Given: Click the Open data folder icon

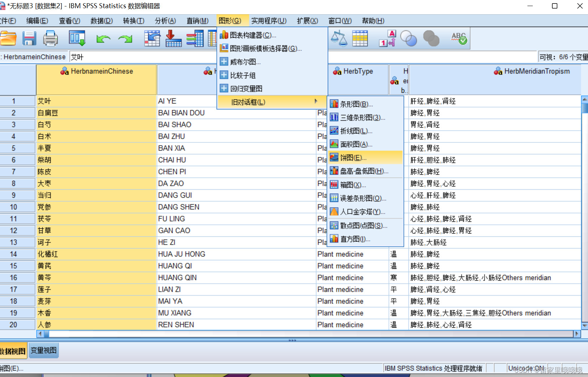Looking at the screenshot, I should 8,38.
